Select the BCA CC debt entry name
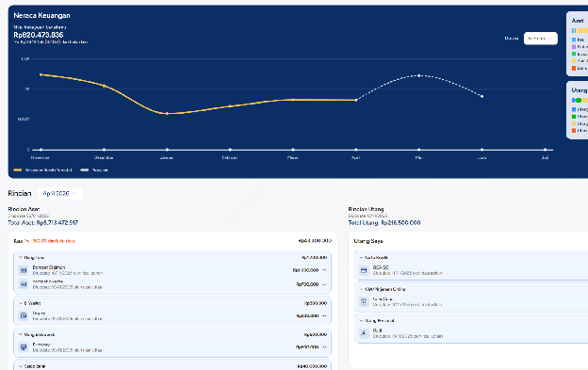588x370 pixels. click(381, 267)
